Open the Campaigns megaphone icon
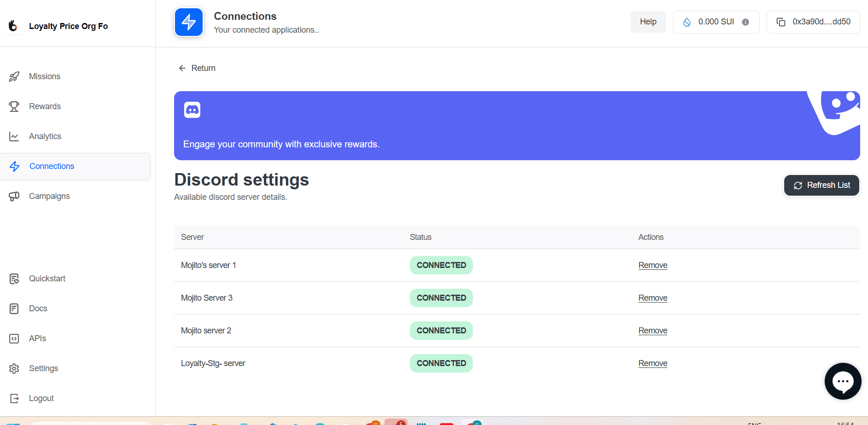Image resolution: width=868 pixels, height=425 pixels. pyautogui.click(x=14, y=196)
